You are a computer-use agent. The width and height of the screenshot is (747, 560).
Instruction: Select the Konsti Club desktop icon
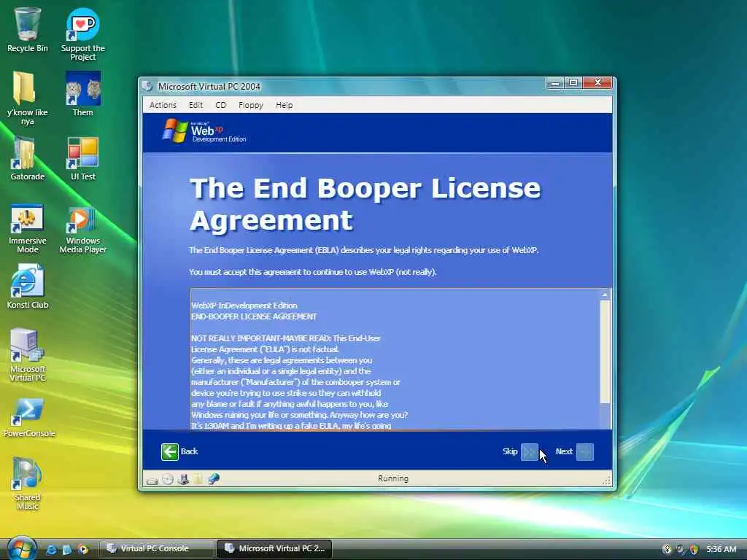27,286
